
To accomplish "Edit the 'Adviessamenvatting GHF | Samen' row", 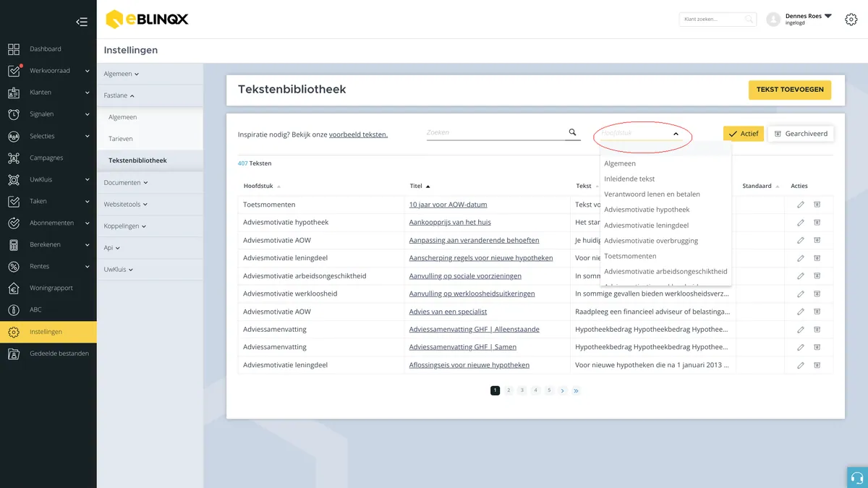I will click(801, 347).
